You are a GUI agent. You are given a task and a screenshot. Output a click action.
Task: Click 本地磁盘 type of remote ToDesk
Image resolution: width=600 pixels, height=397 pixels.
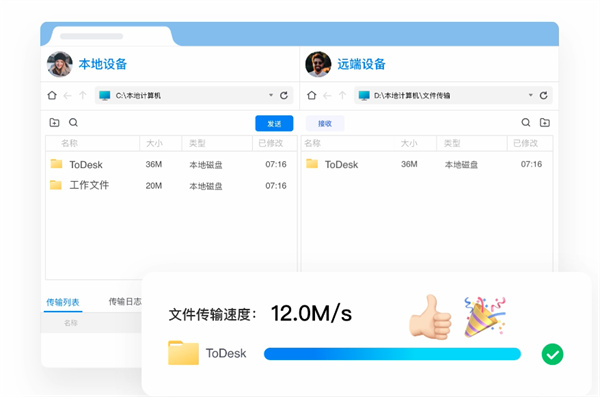461,165
